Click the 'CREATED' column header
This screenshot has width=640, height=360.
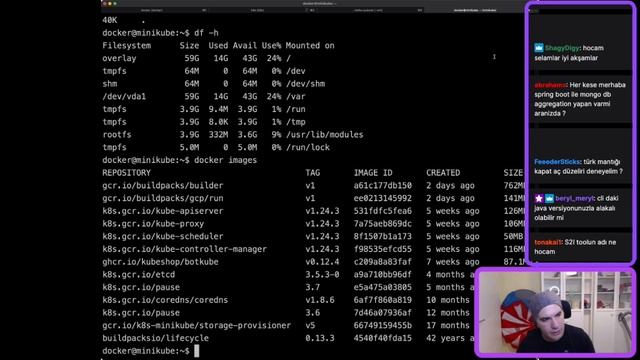(x=443, y=173)
